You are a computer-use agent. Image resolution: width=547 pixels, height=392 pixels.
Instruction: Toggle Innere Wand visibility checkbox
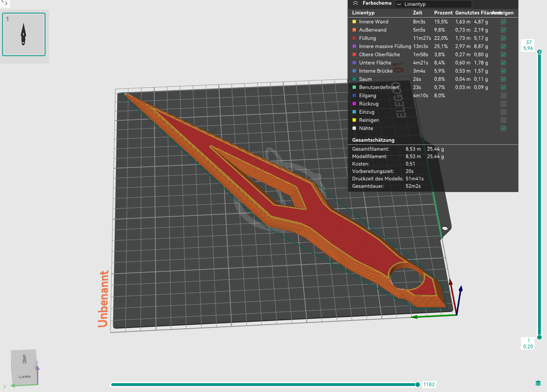point(503,22)
